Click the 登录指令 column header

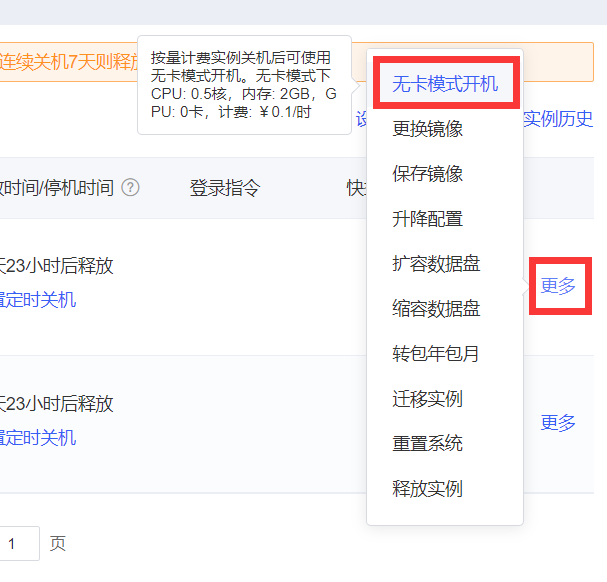tap(225, 188)
